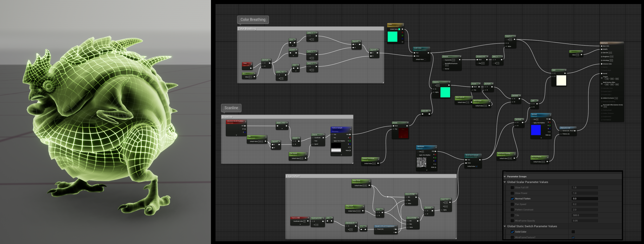Select the Color Breathing comment bubble label
644x244 pixels.
click(253, 19)
